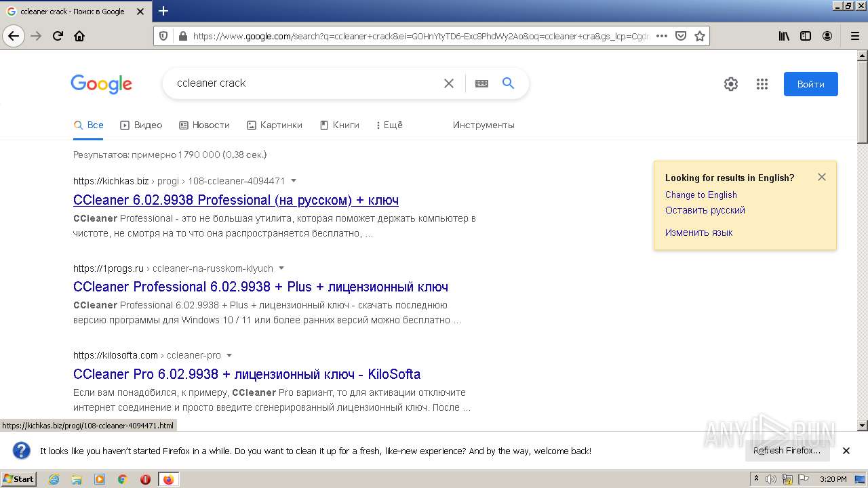
Task: Click the Action Center flag icon
Action: point(802,479)
